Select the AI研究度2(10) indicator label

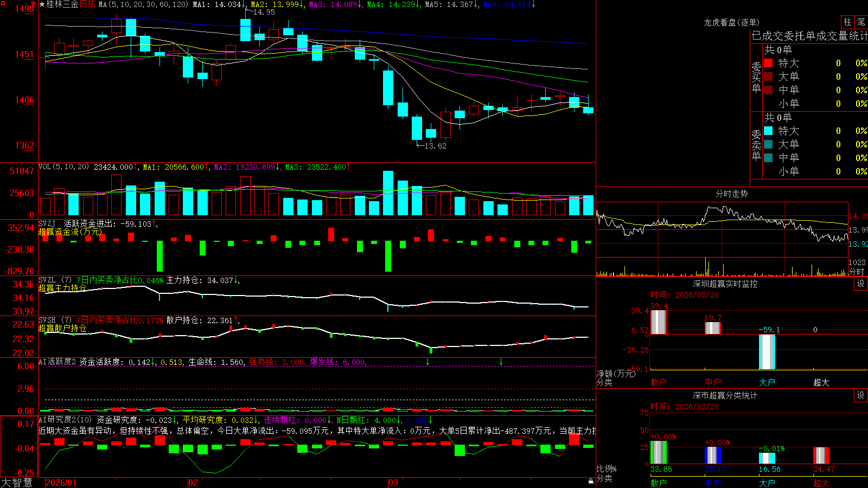(65, 419)
